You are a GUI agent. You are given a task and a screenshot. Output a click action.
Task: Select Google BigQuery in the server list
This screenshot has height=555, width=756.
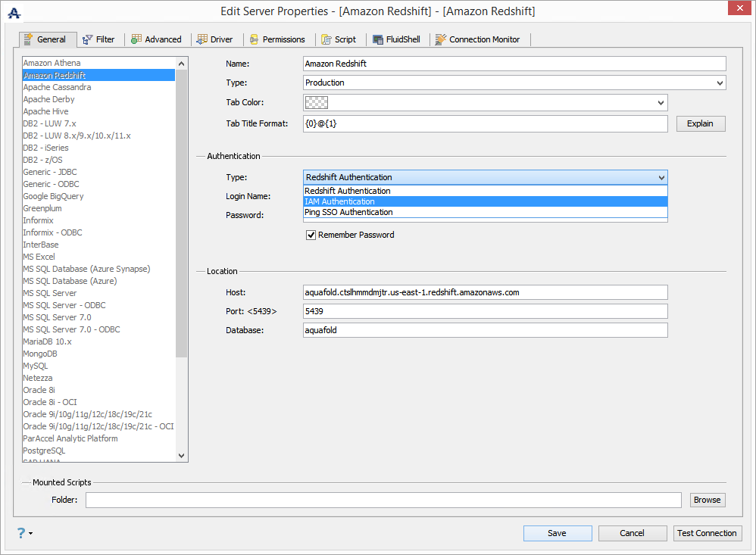coord(54,196)
